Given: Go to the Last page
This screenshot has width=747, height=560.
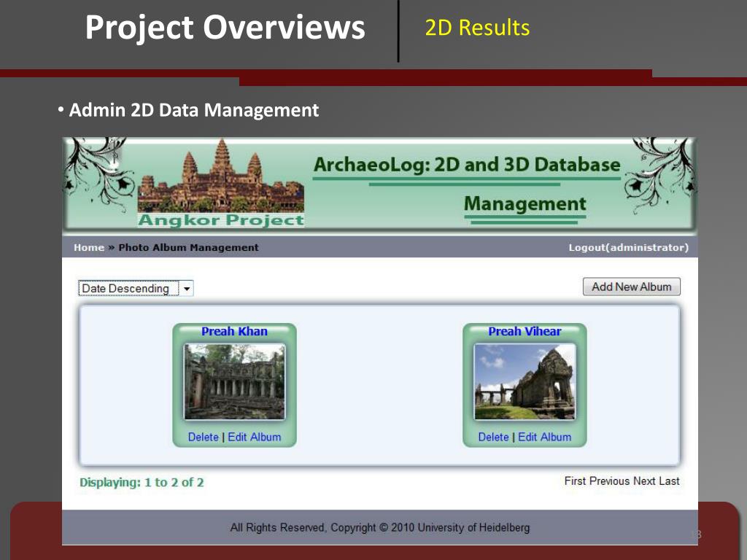Looking at the screenshot, I should click(670, 481).
